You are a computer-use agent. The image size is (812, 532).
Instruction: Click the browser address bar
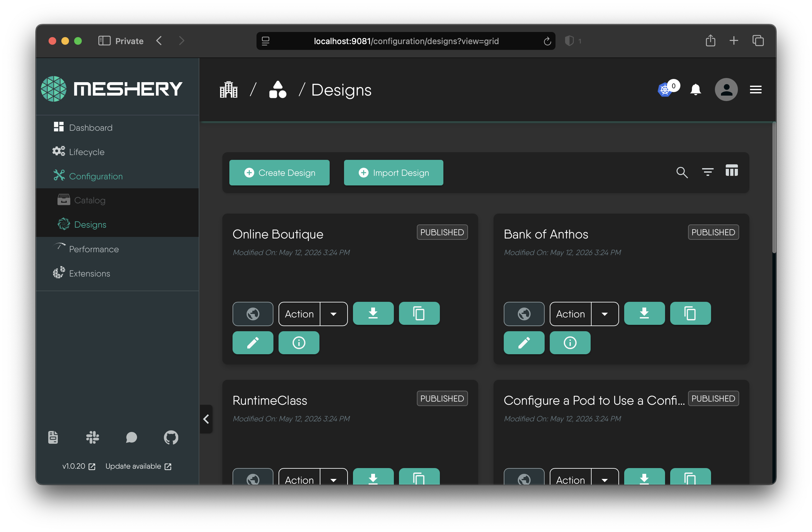click(406, 41)
